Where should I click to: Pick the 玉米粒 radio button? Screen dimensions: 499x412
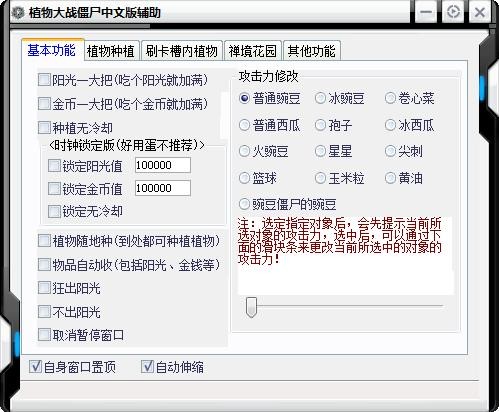tap(320, 178)
